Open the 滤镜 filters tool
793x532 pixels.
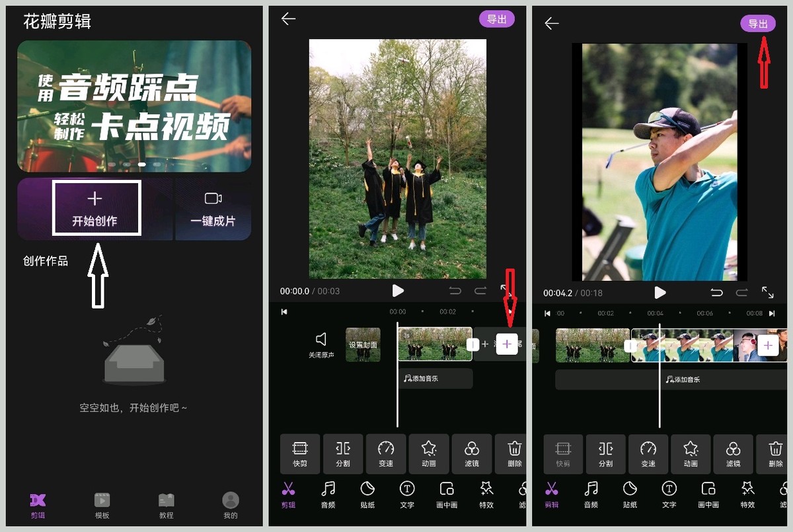tap(472, 454)
